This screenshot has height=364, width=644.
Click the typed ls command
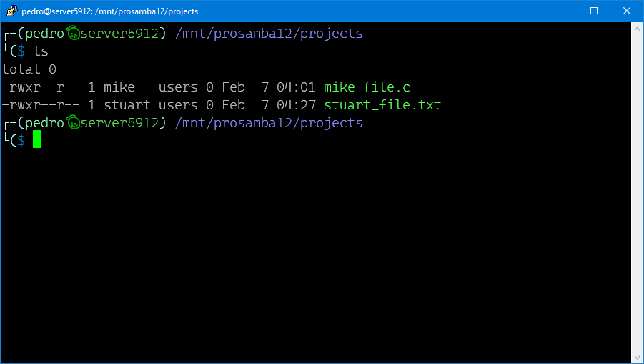pyautogui.click(x=41, y=51)
